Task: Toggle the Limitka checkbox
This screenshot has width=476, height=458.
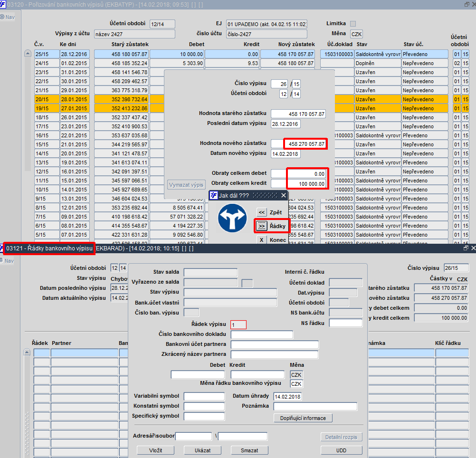Action: 353,24
